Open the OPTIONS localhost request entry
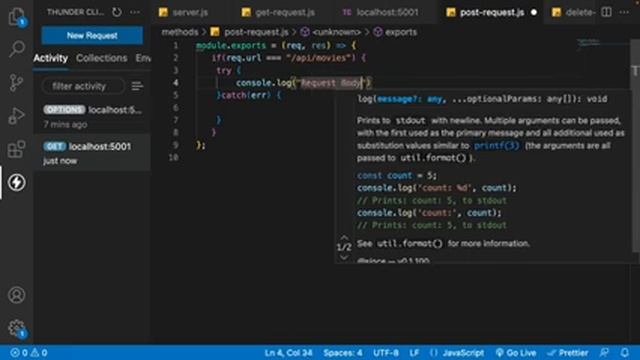The width and height of the screenshot is (640, 360). pos(92,116)
